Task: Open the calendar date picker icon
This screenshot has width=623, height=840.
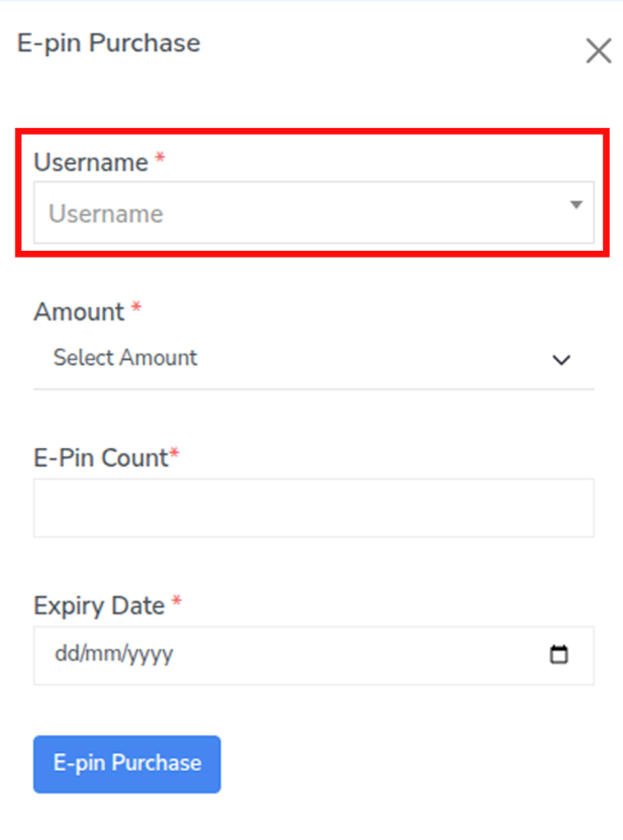Action: click(559, 655)
